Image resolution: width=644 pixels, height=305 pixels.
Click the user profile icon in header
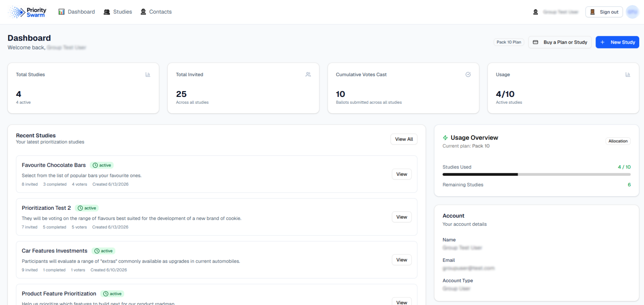point(536,12)
